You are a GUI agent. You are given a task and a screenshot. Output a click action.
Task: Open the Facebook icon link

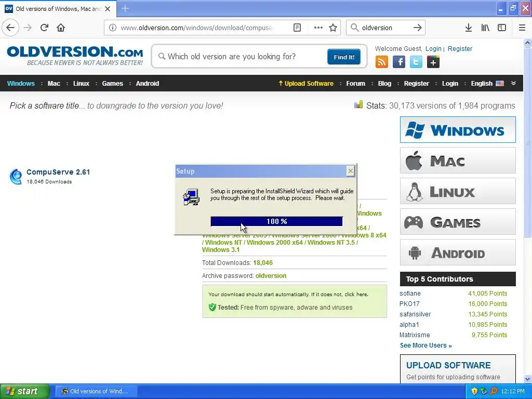pos(398,62)
